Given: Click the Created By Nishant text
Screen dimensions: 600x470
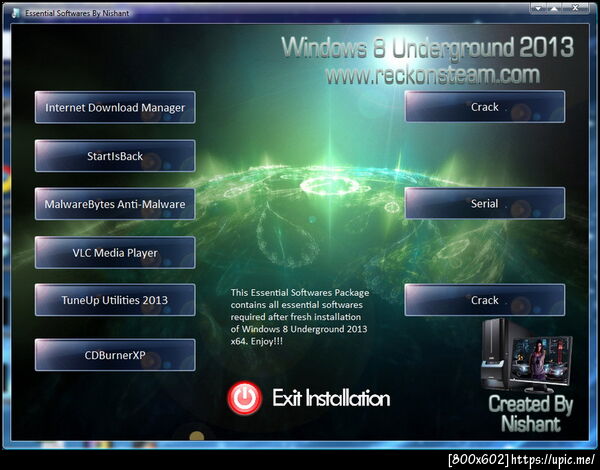Looking at the screenshot, I should (530, 414).
